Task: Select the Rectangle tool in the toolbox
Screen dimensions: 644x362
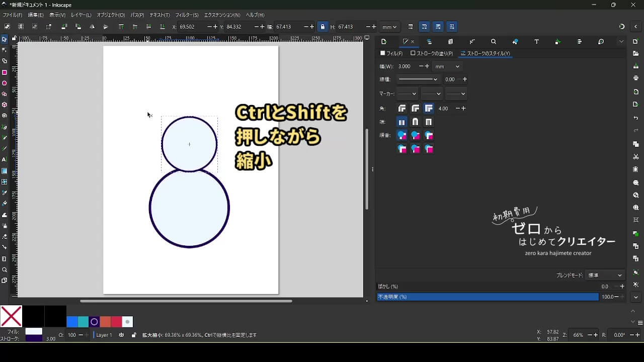Action: click(5, 72)
